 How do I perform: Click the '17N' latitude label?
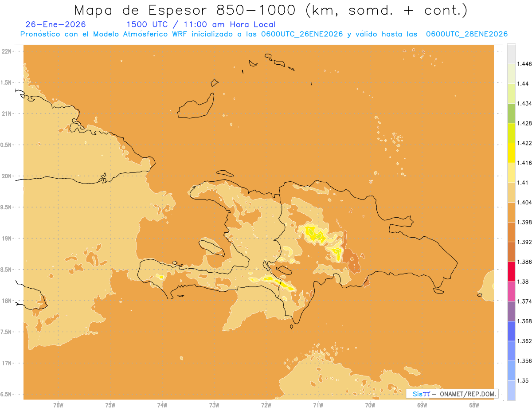[7, 363]
